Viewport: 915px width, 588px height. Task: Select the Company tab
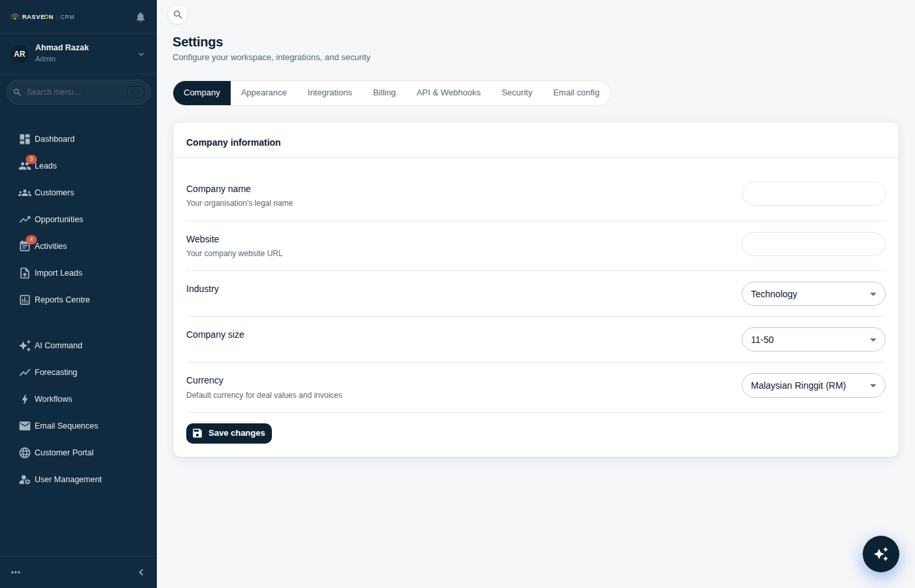click(202, 93)
